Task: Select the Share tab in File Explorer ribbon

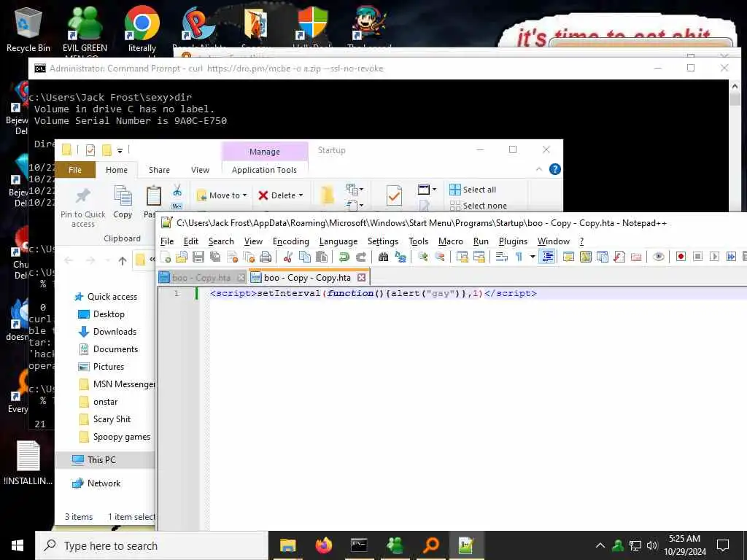Action: click(x=159, y=170)
